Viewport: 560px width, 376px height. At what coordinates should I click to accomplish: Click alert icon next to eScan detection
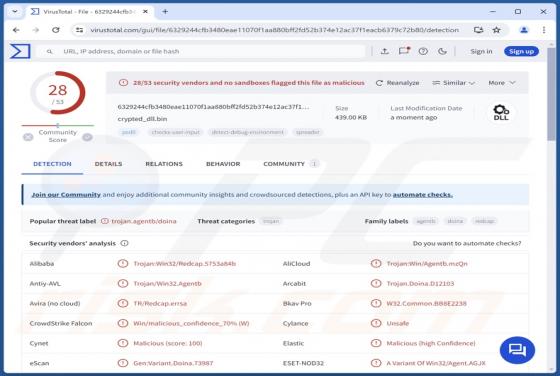[x=123, y=363]
